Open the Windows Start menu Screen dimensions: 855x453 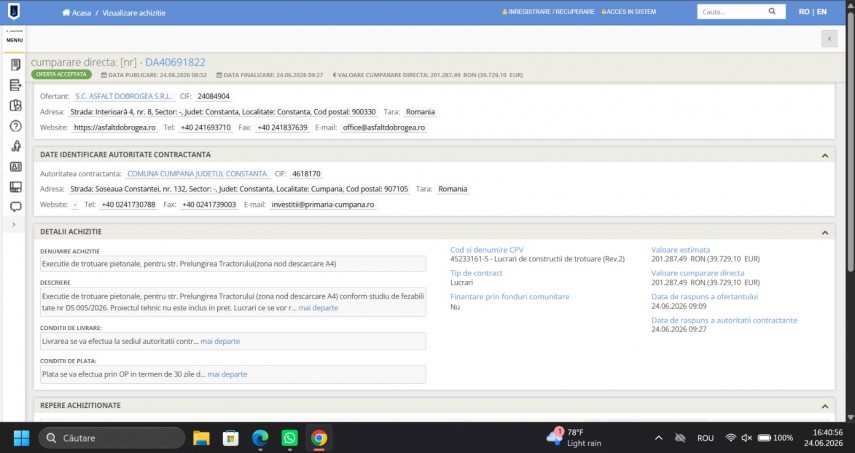coord(21,438)
